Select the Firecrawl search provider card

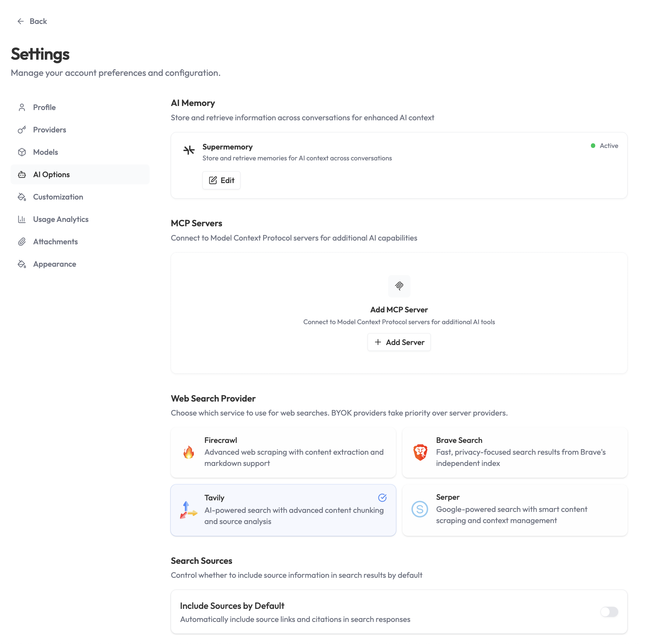[x=283, y=452]
